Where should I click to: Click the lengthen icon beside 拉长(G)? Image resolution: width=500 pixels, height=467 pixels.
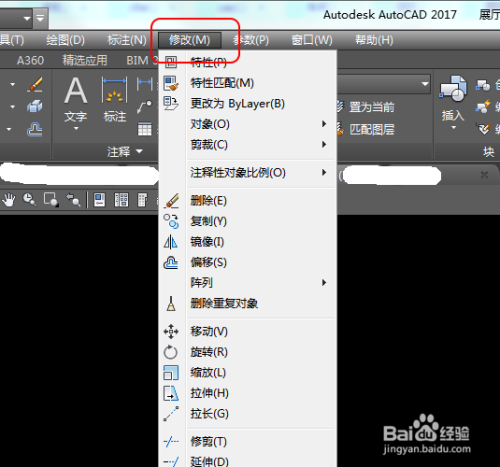(171, 414)
